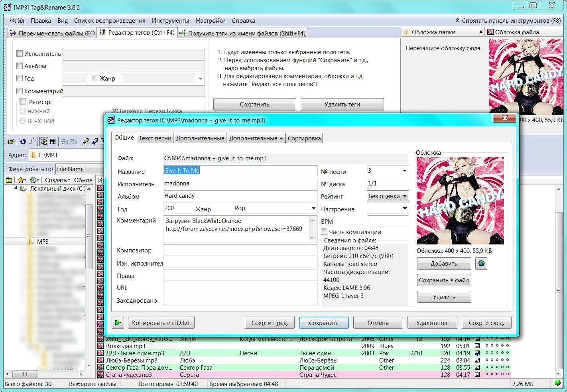
Task: Click Копировать из ID3v1 button
Action: click(161, 323)
